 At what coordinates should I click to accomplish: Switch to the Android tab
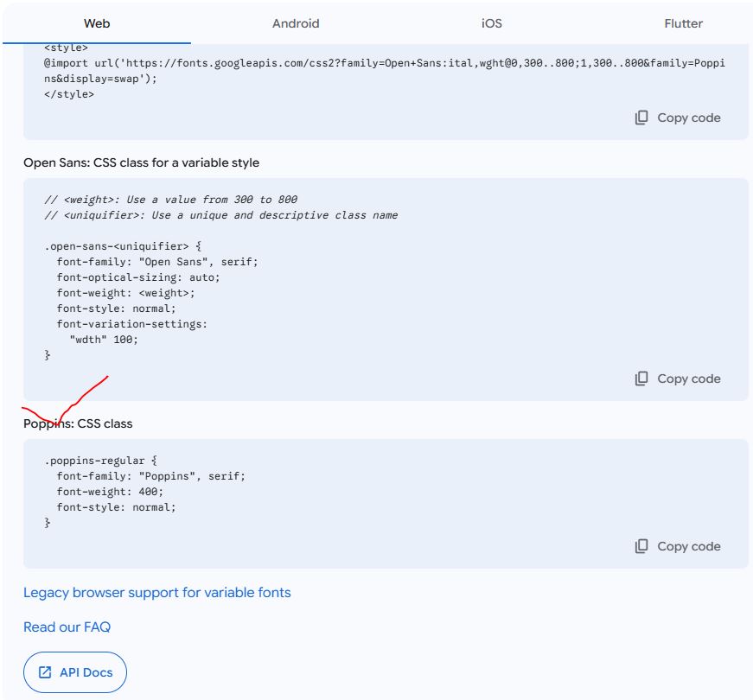[x=296, y=23]
